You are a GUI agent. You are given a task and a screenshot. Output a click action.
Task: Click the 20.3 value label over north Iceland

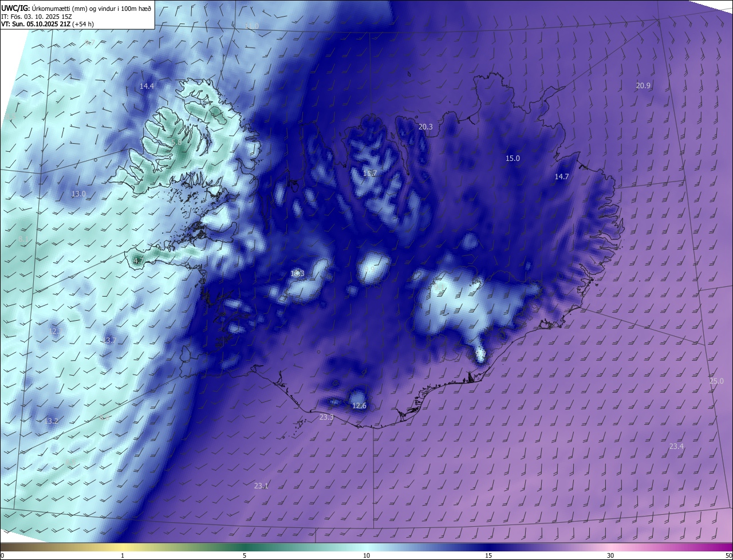425,127
